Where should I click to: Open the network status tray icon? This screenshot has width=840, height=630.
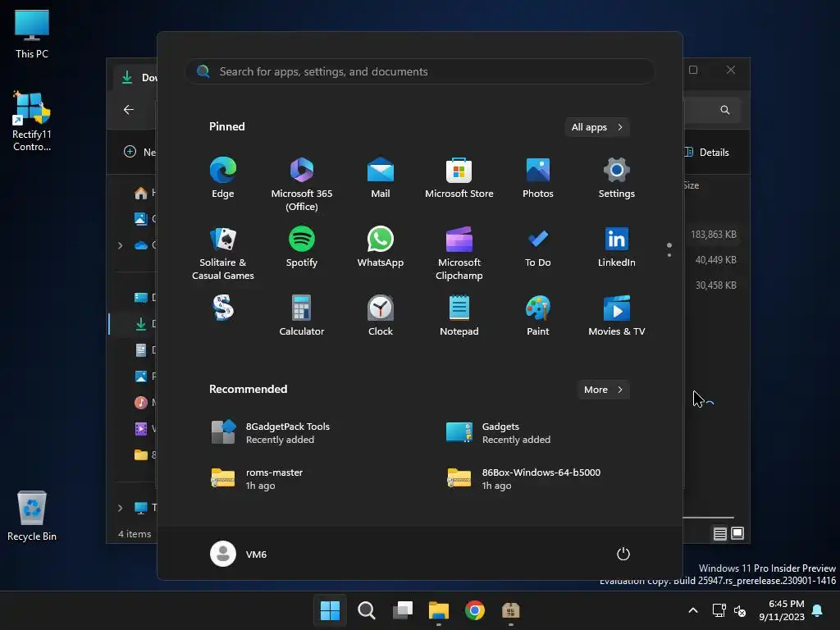pos(719,610)
